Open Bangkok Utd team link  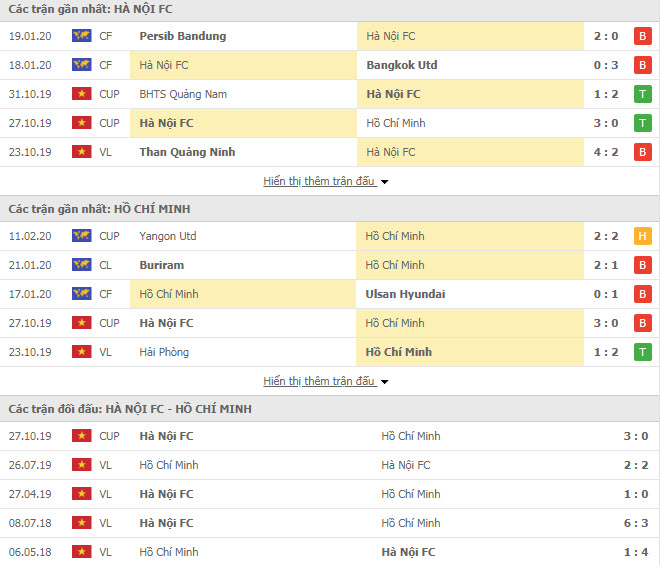[x=402, y=65]
